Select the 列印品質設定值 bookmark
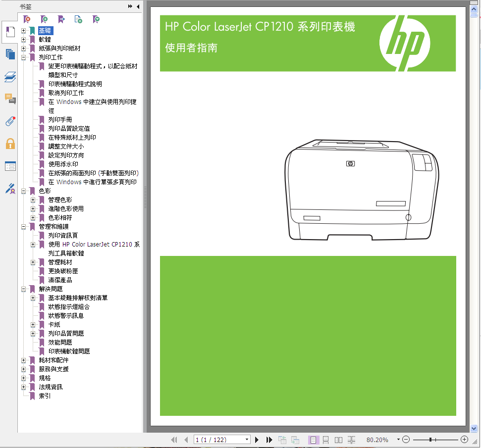The width and height of the screenshot is (481, 448). click(x=69, y=129)
